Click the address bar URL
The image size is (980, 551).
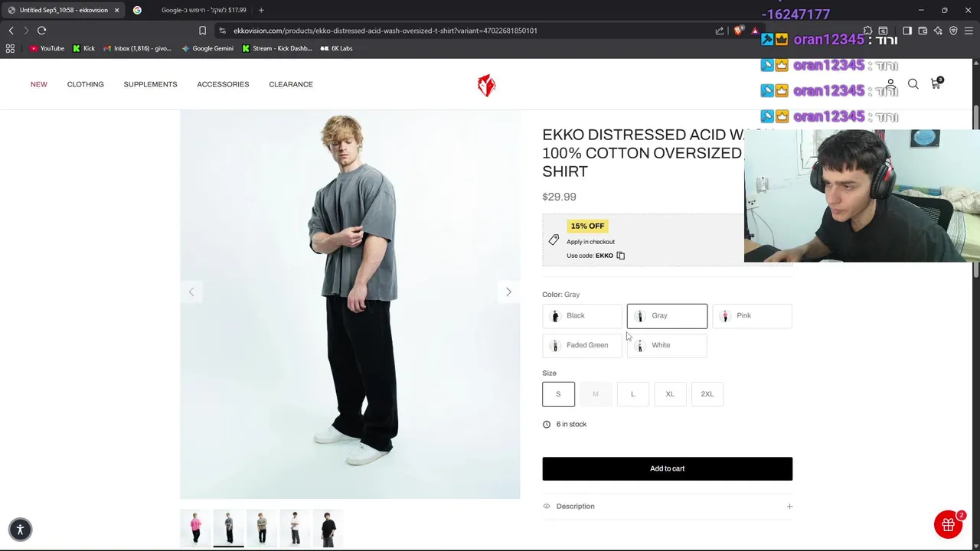pos(385,31)
